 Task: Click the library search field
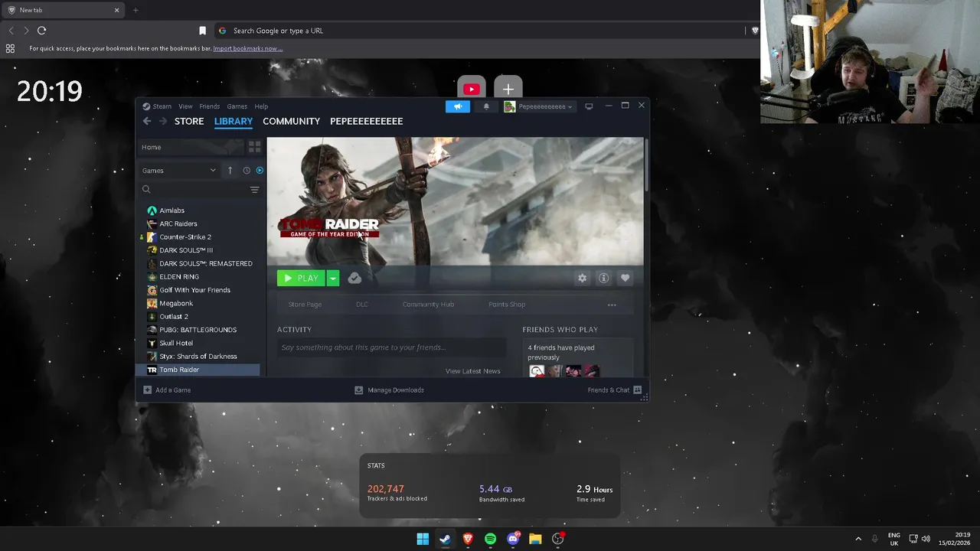pyautogui.click(x=194, y=190)
